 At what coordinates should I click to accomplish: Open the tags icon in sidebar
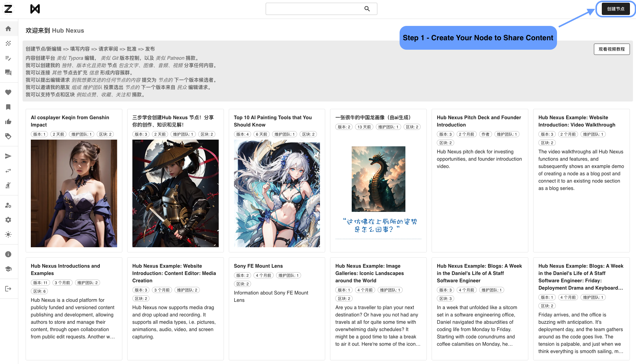pos(8,136)
